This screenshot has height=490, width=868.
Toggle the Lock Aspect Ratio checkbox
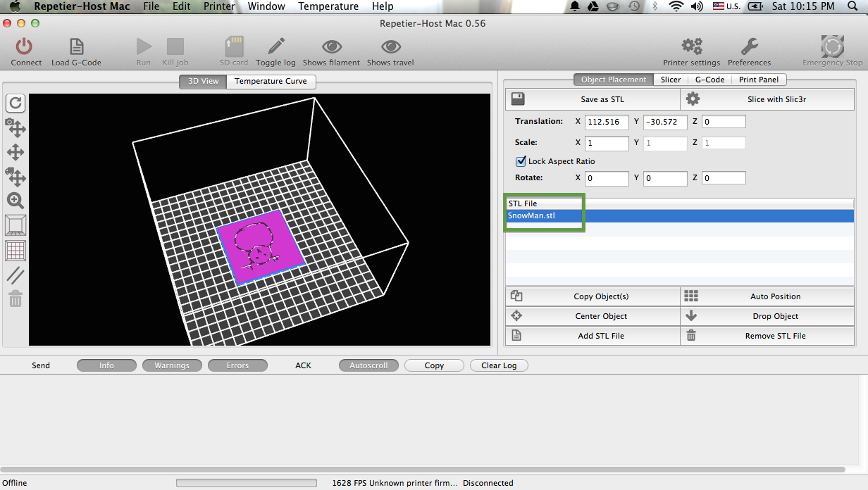point(521,161)
